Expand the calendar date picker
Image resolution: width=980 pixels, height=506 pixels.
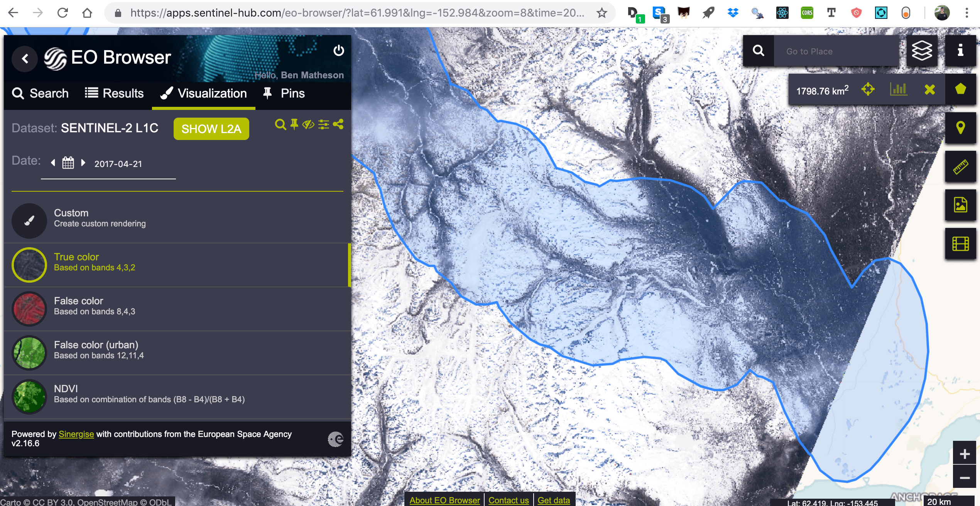(x=68, y=163)
